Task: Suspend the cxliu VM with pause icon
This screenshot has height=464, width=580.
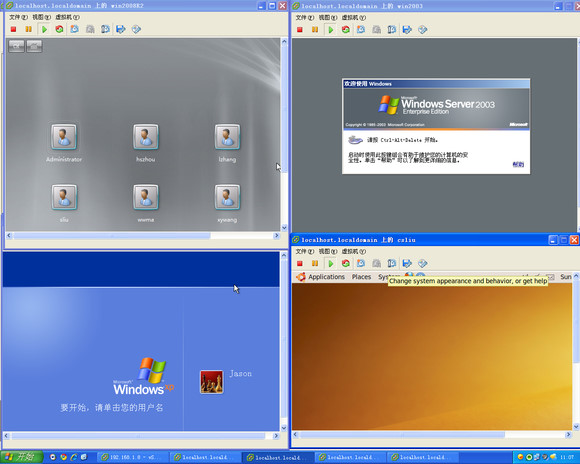Action: [315, 263]
